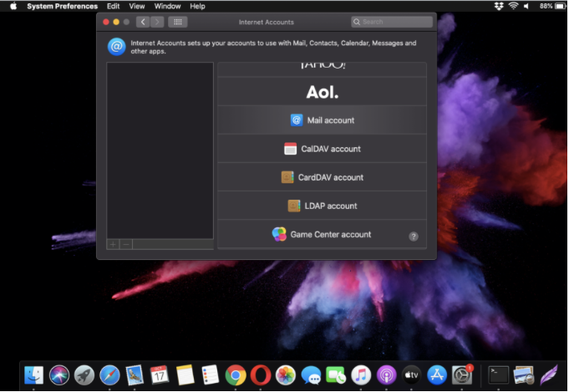Add a Game Center account

tap(323, 235)
